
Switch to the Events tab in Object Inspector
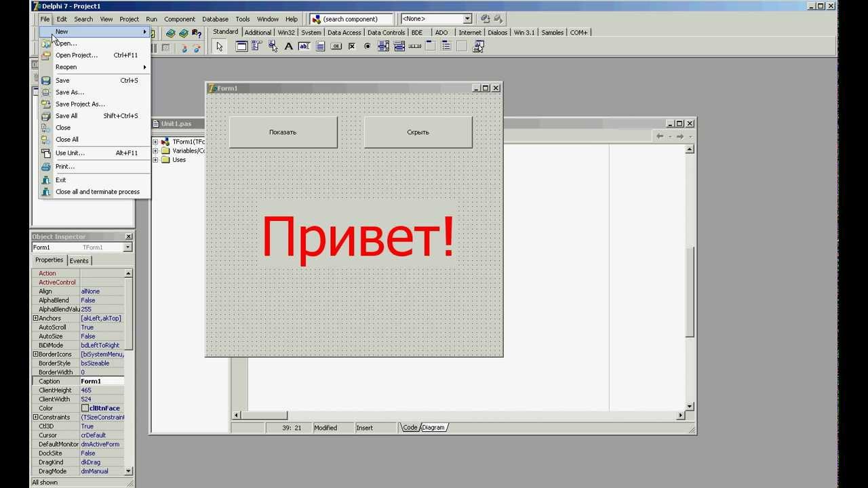(79, 261)
